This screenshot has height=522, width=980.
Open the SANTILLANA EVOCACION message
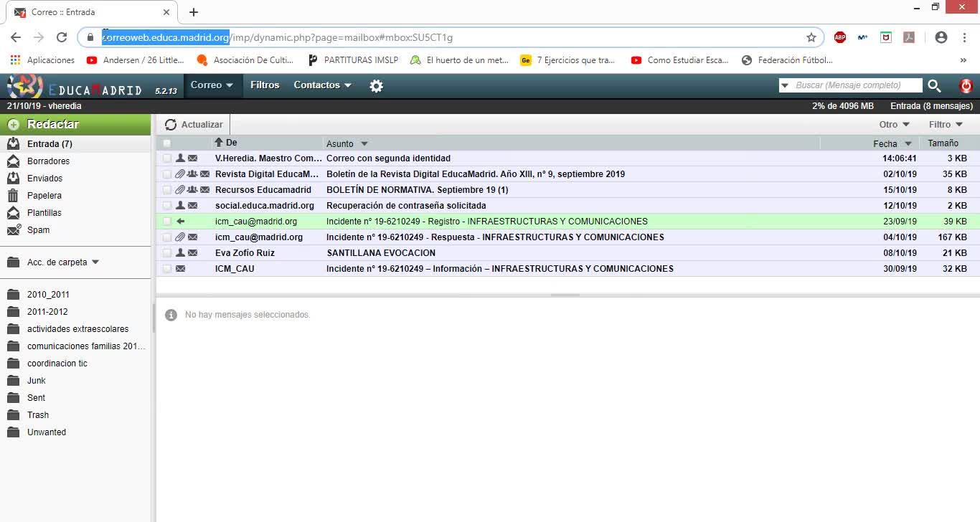[x=381, y=253]
